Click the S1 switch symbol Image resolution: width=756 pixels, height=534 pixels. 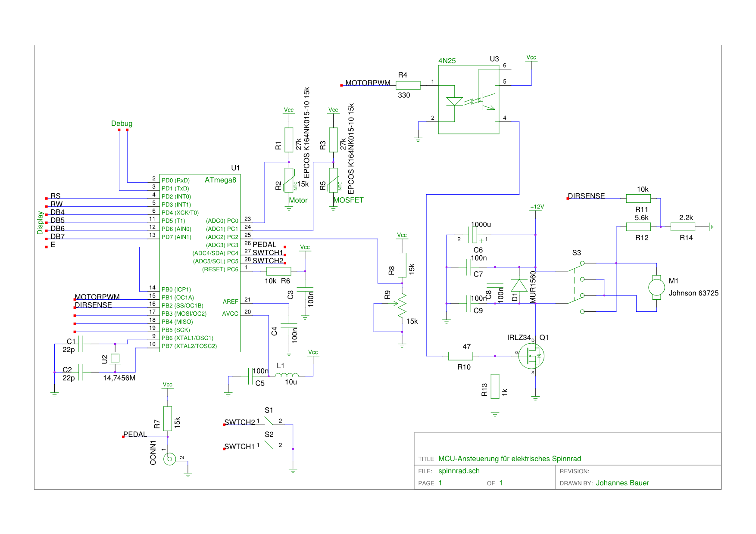click(269, 421)
